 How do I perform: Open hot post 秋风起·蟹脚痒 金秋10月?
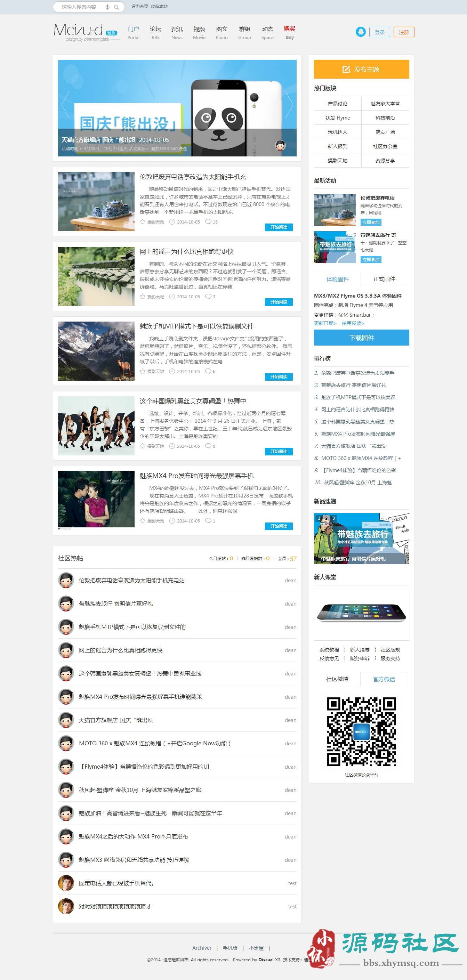pyautogui.click(x=140, y=790)
